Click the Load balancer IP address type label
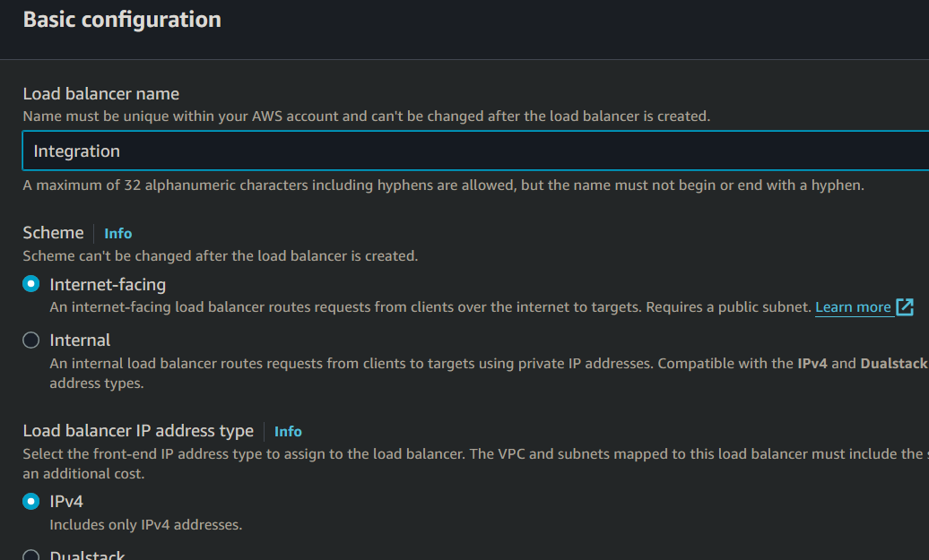 pos(138,431)
